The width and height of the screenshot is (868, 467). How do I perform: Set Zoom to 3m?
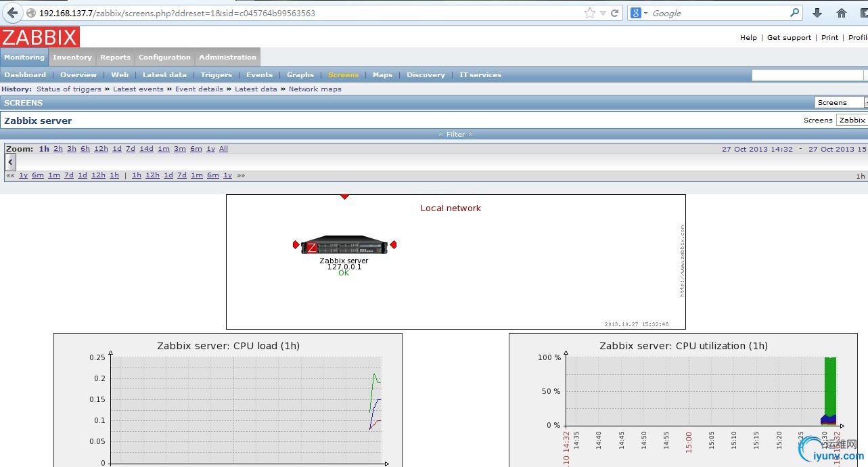(180, 149)
